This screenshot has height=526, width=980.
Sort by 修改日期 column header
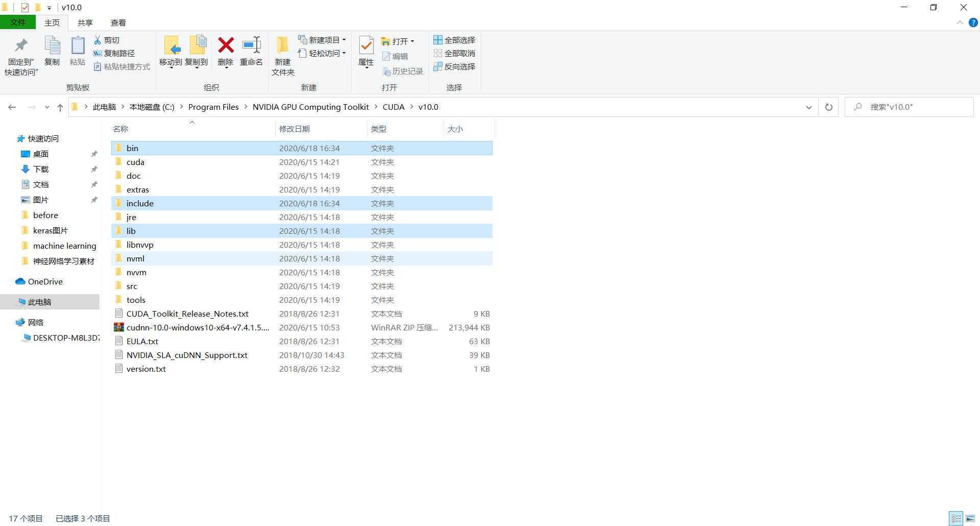point(321,129)
